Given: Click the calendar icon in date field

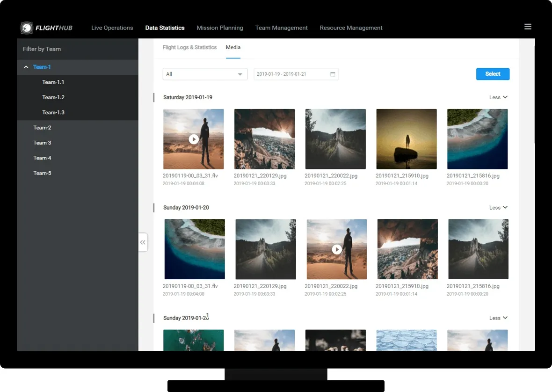Looking at the screenshot, I should [x=333, y=74].
